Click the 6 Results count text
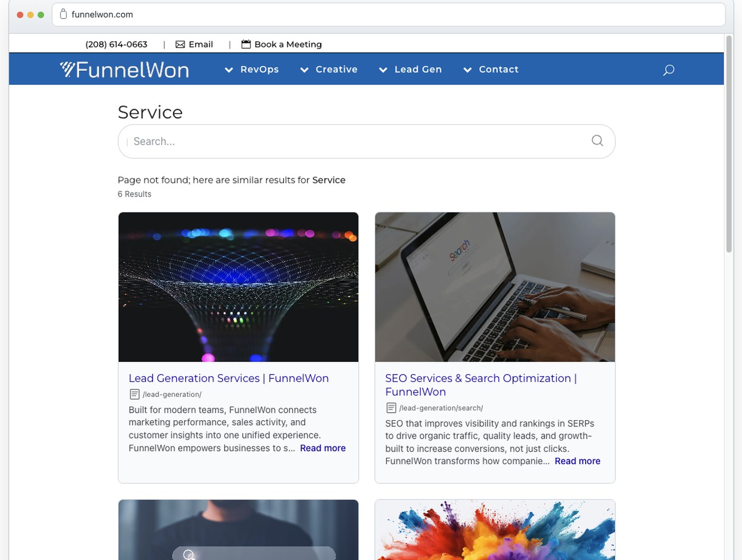The width and height of the screenshot is (742, 560). tap(135, 194)
